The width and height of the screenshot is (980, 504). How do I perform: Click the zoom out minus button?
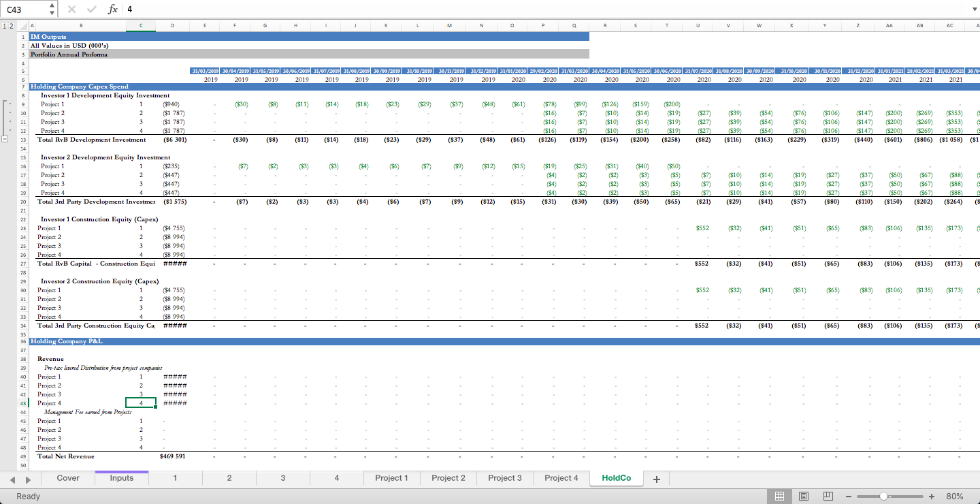point(849,497)
